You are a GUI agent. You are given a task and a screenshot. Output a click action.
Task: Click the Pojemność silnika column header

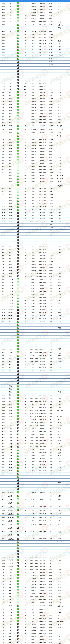click(25, 1)
